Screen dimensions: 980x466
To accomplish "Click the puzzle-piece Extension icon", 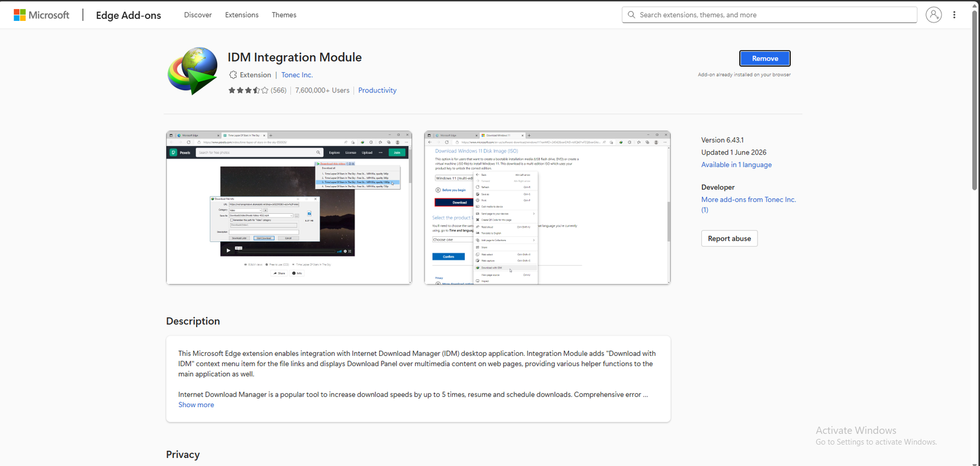I will point(233,75).
